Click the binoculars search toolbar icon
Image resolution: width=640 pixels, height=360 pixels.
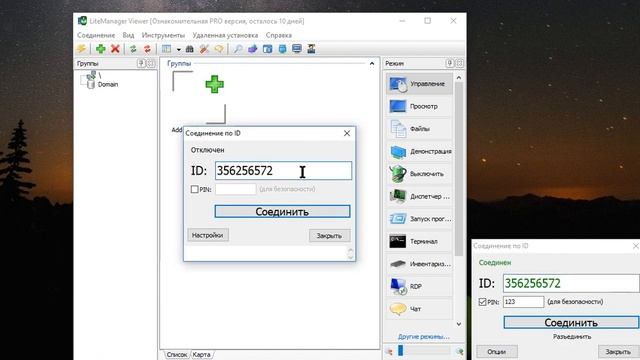[190, 49]
